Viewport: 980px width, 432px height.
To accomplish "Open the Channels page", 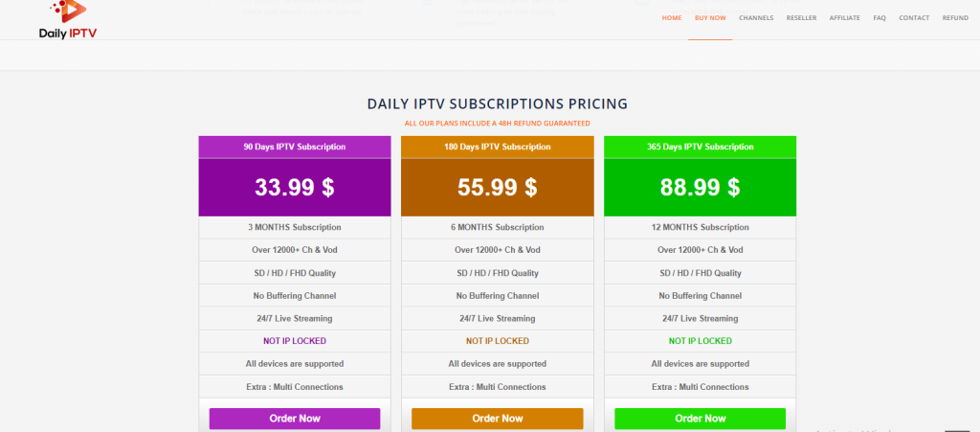I will click(756, 18).
